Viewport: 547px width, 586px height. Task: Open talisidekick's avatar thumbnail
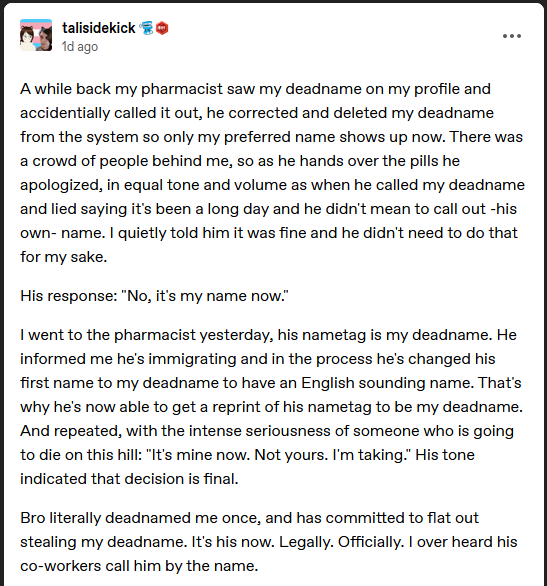[x=36, y=35]
